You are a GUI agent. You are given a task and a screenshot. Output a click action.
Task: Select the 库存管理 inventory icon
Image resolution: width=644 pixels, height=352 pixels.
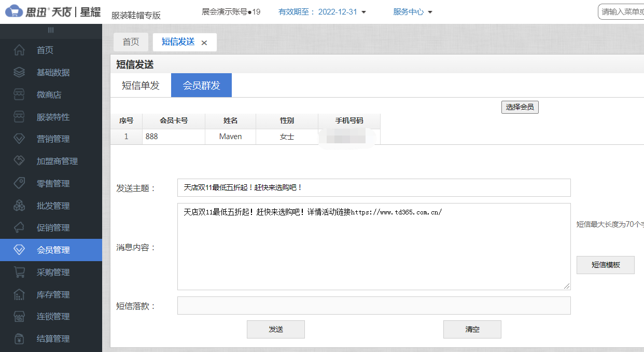[x=20, y=294]
